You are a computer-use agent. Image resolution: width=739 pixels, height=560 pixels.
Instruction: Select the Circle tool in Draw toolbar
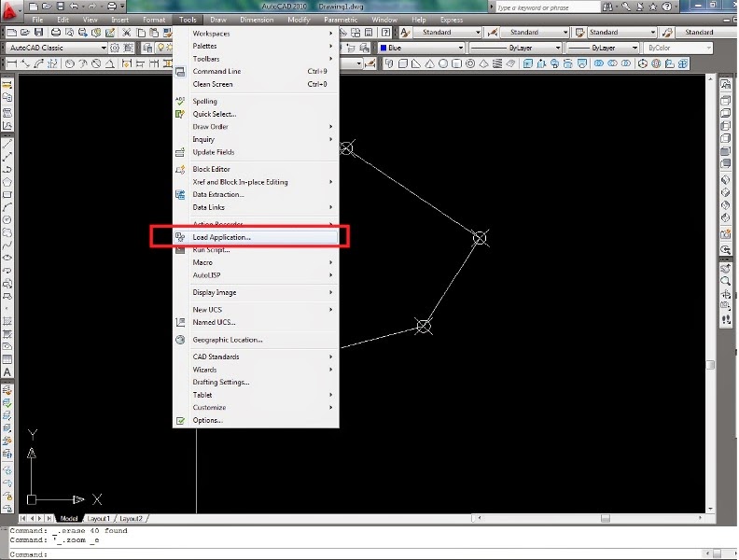coord(7,220)
